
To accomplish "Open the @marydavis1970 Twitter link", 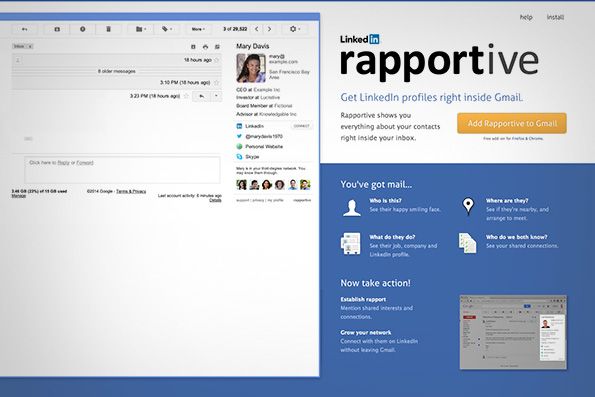I will pyautogui.click(x=264, y=136).
